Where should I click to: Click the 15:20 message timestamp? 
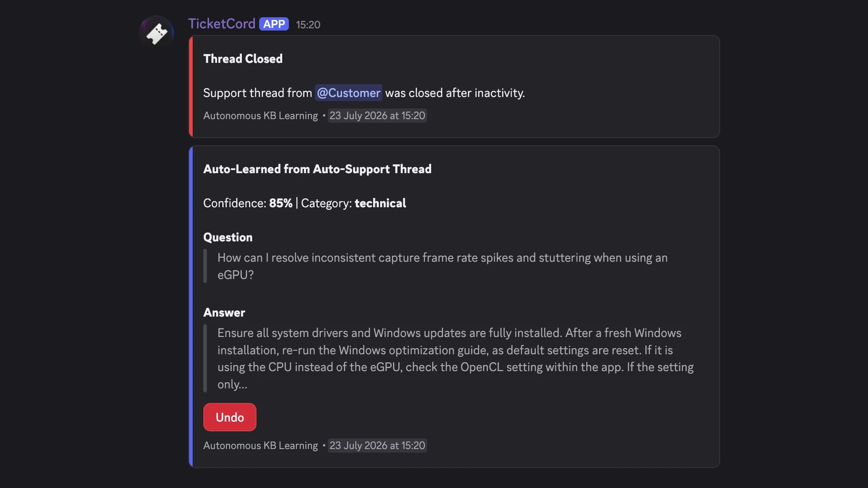308,25
